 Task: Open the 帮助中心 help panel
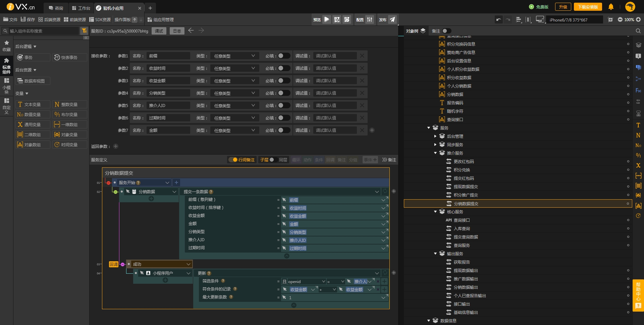(638, 295)
